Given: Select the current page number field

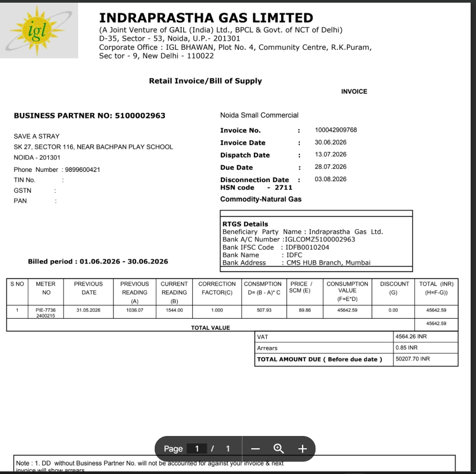Looking at the screenshot, I should pos(197,449).
